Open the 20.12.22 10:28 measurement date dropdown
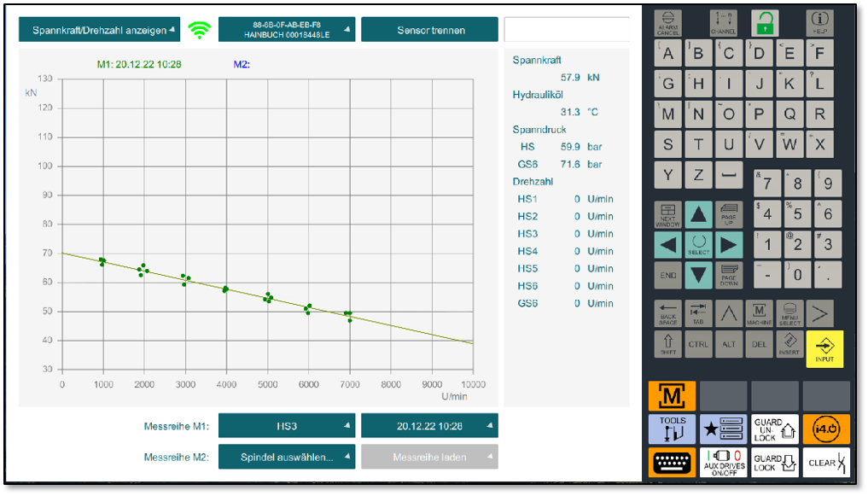This screenshot has height=496, width=868. [429, 425]
